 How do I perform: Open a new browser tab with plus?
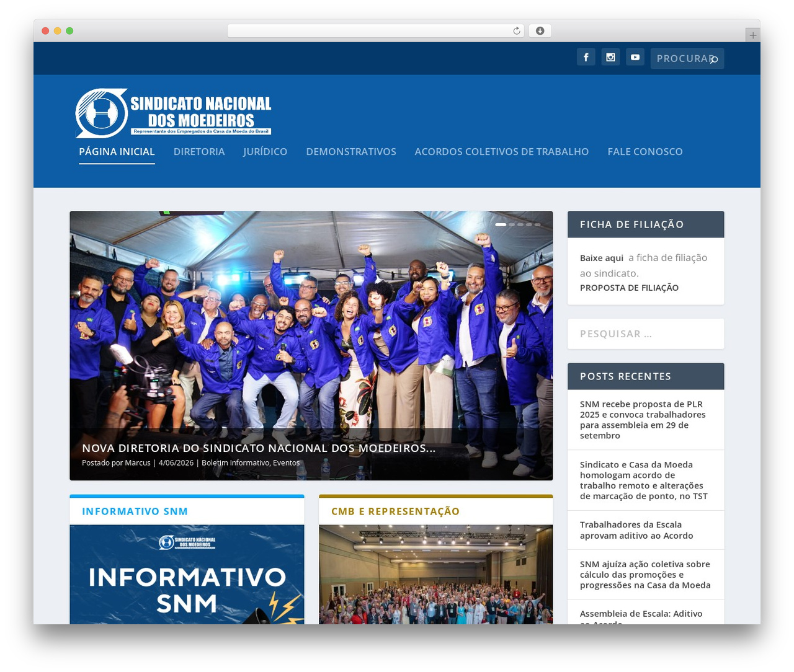pyautogui.click(x=752, y=35)
